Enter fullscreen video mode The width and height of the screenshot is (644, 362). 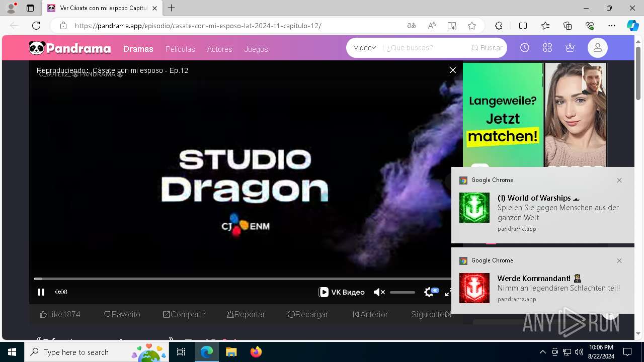[x=448, y=292]
